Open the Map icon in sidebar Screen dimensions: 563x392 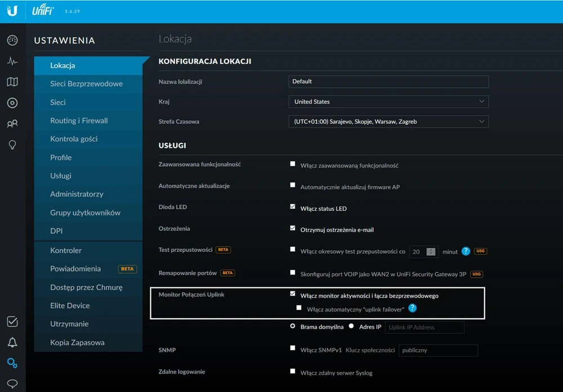click(x=12, y=82)
